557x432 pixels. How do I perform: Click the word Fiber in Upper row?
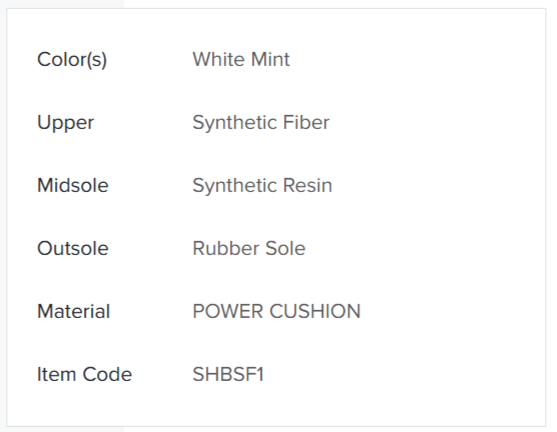pyautogui.click(x=306, y=123)
